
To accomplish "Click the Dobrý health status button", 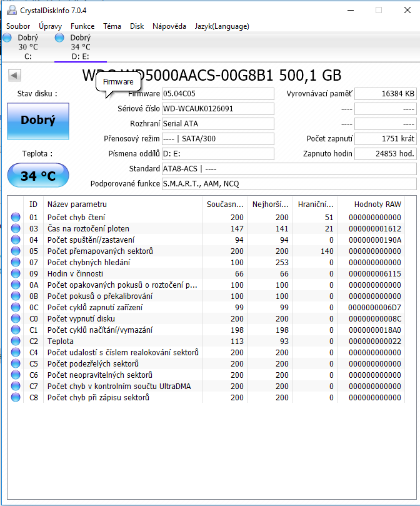I will coord(37,121).
